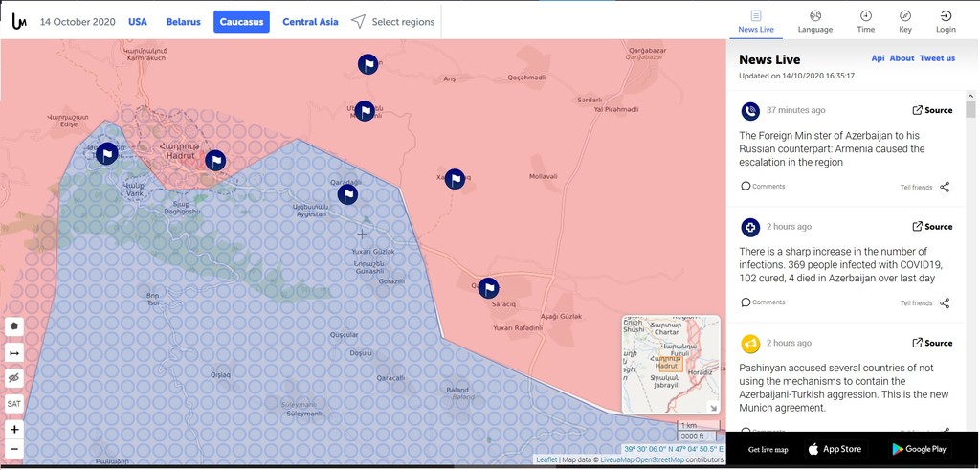Open the App Store download button
Screen dimensions: 980x470
tap(835, 449)
